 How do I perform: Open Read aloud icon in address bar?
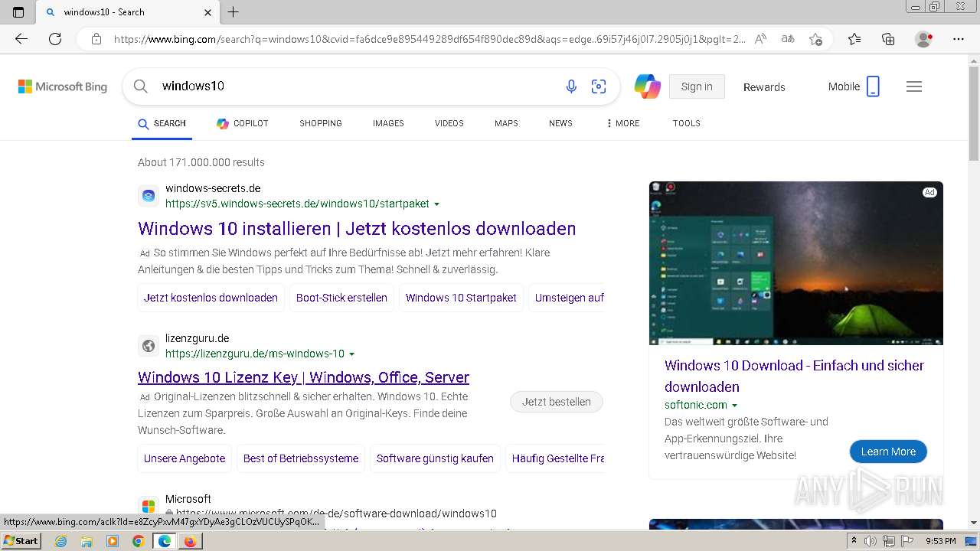pos(760,39)
